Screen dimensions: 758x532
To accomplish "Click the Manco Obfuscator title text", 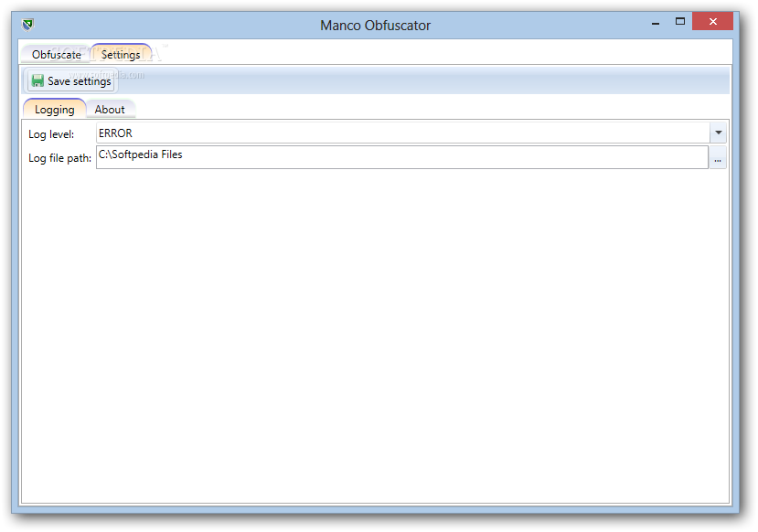I will point(375,25).
